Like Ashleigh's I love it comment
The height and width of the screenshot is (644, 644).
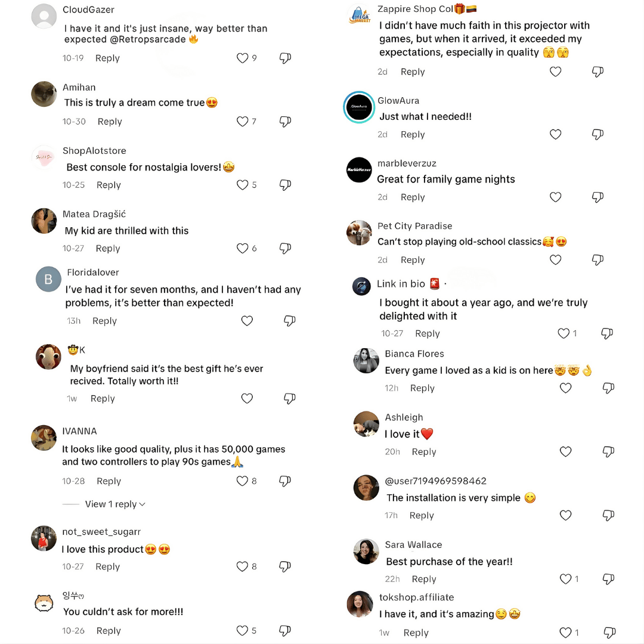pos(565,452)
